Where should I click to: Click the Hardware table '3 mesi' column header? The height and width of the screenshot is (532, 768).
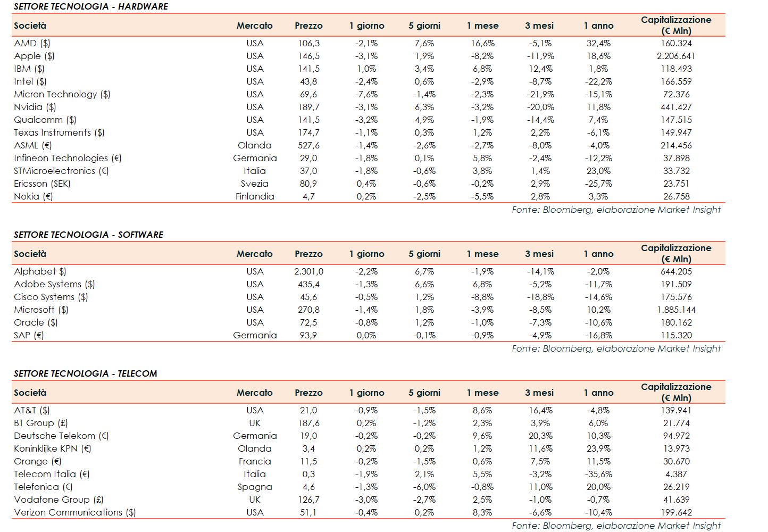click(539, 26)
